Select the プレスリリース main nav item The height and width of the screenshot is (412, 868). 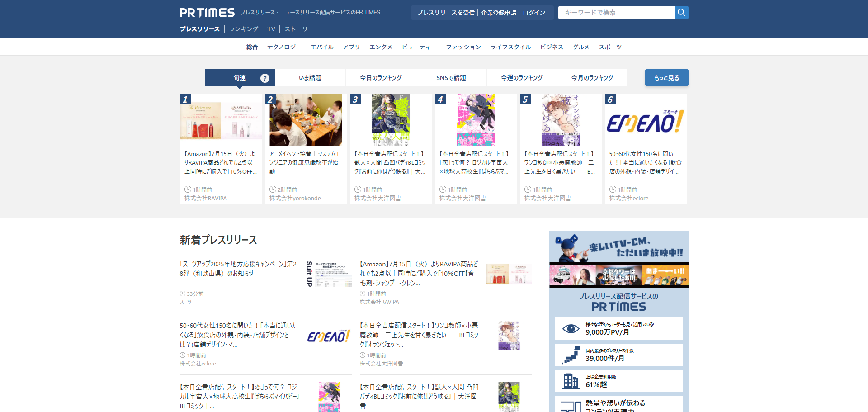click(x=200, y=29)
